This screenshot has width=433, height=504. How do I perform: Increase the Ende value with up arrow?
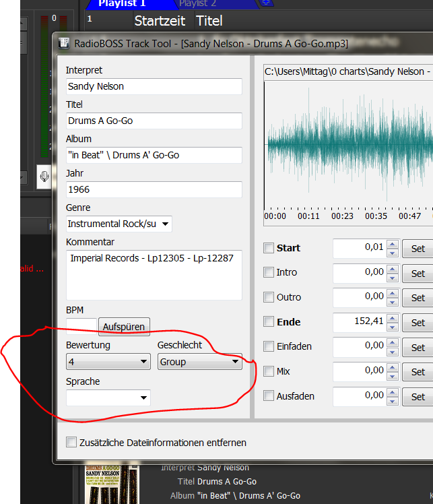(x=392, y=318)
